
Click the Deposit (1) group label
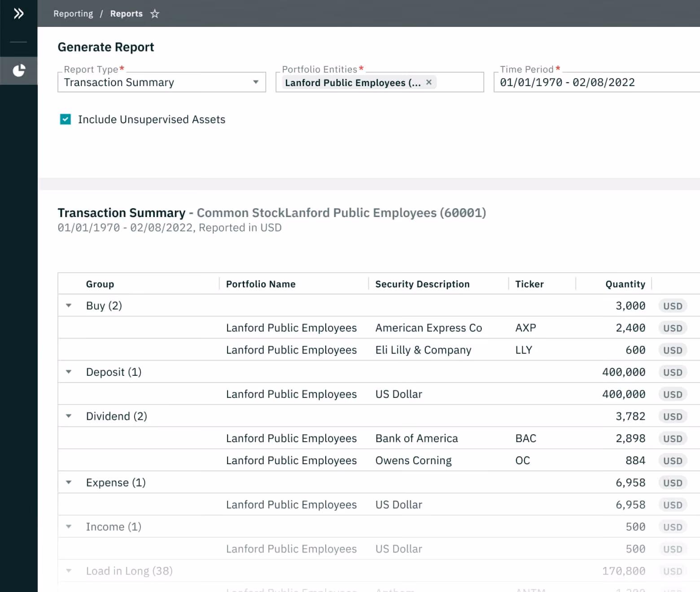[x=114, y=372]
